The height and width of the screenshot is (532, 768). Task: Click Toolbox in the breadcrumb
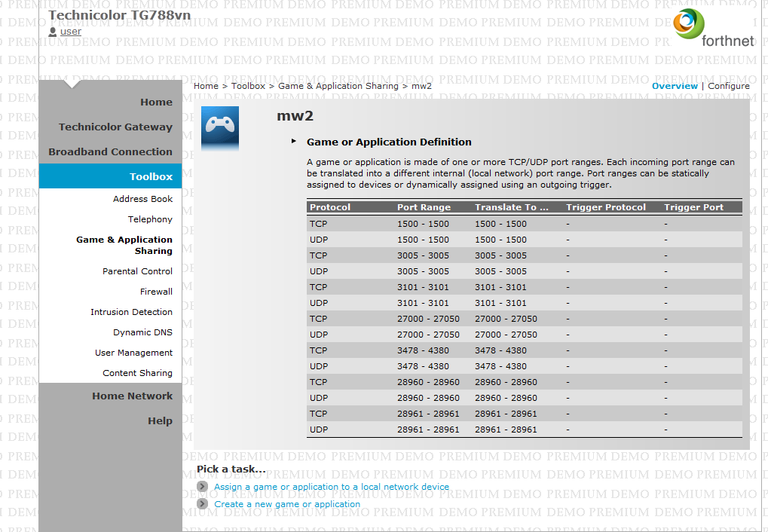click(248, 86)
